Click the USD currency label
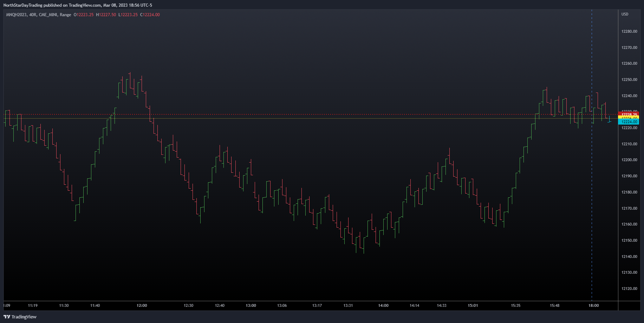Viewport: 644px width, 323px height. 625,14
